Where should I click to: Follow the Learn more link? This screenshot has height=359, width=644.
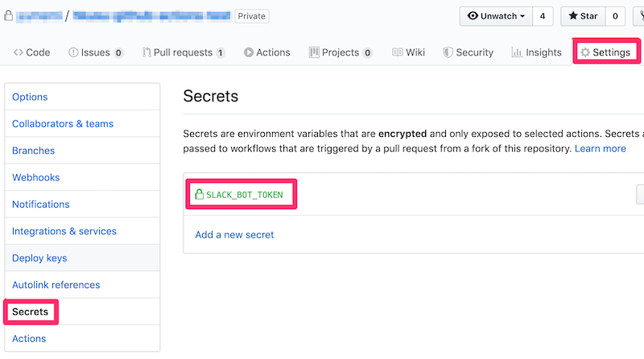click(600, 149)
